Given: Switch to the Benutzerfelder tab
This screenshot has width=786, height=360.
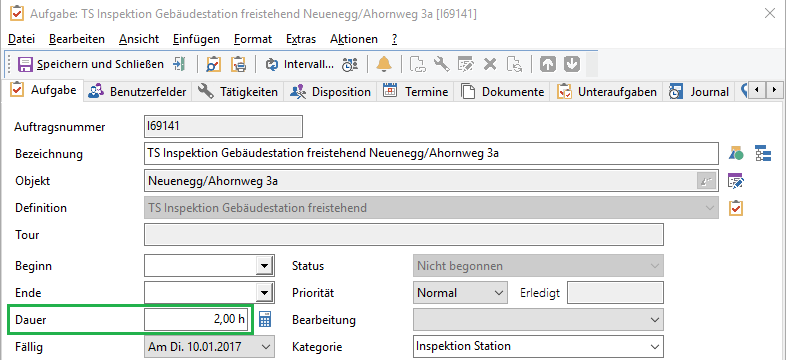Looking at the screenshot, I should [x=137, y=92].
